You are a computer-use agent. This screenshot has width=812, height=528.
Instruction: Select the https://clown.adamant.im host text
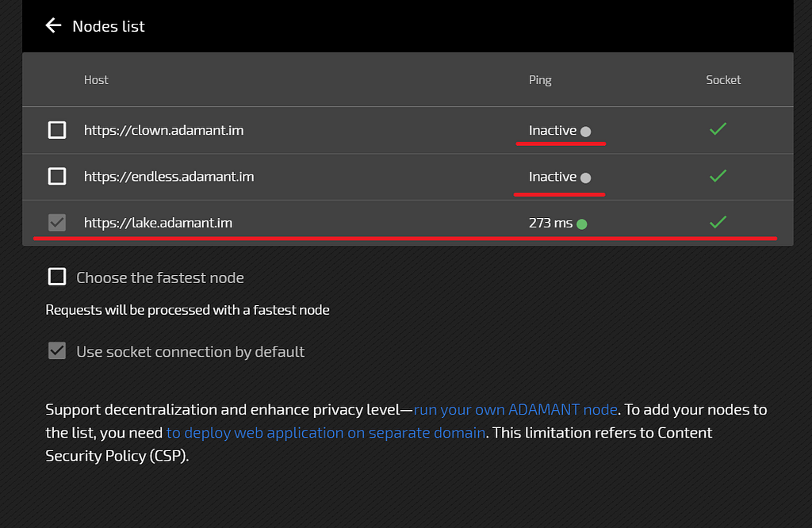[163, 130]
